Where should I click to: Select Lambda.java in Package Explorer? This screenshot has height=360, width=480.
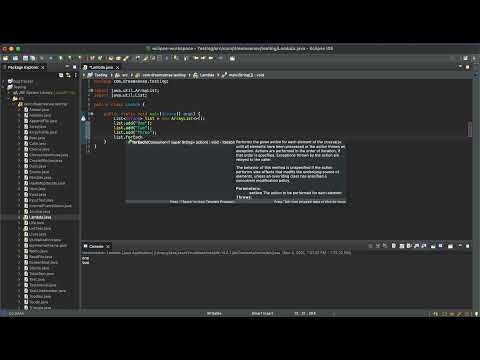click(40, 217)
